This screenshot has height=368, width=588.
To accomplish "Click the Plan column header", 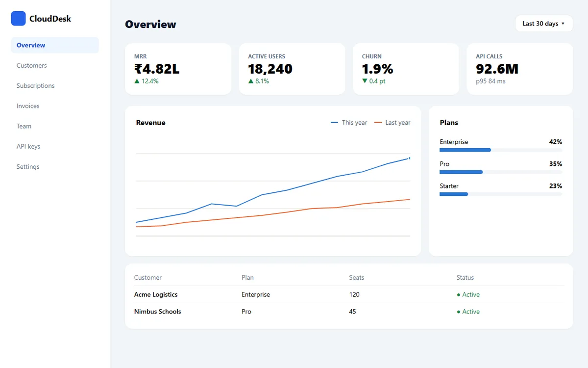I will point(248,278).
